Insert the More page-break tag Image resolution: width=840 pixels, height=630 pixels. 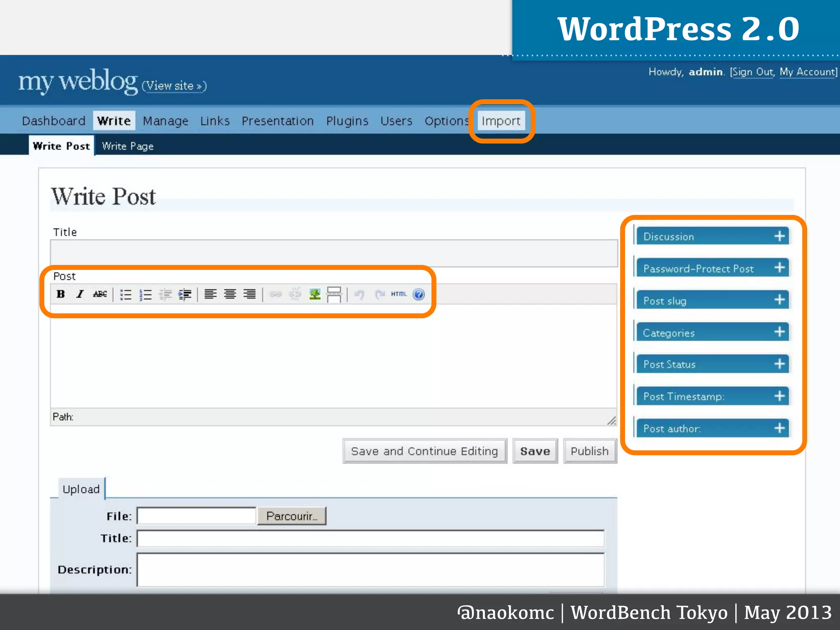coord(334,294)
